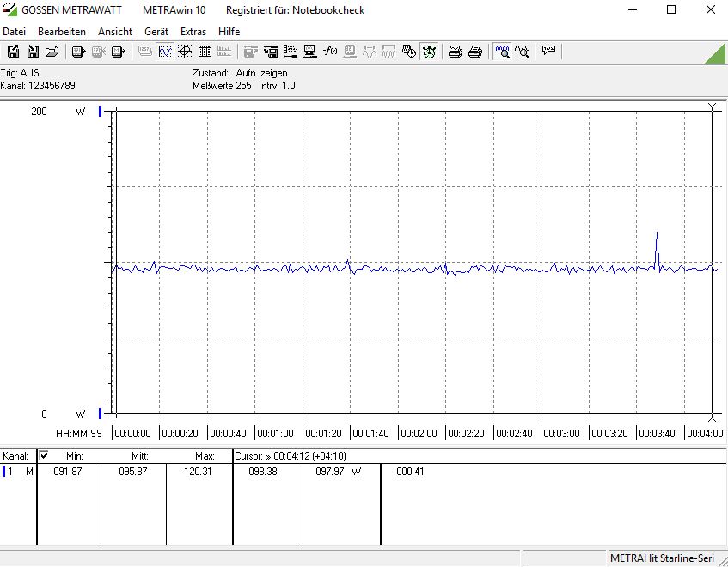Click the Kanal: 123456789 label
The image size is (728, 567).
38,86
